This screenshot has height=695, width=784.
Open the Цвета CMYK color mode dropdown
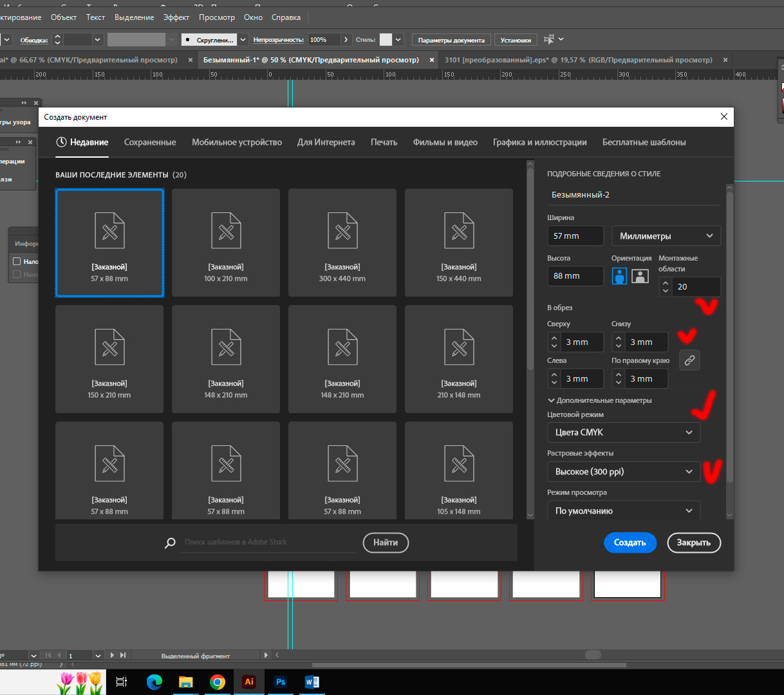point(623,432)
